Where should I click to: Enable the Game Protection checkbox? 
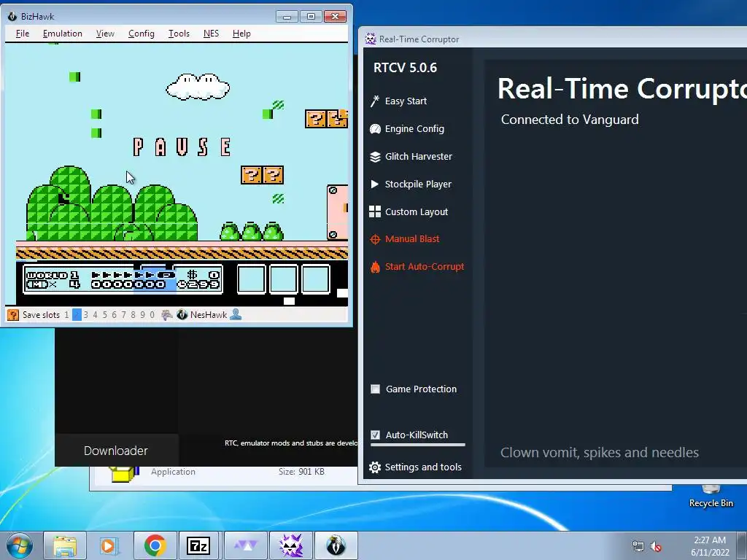click(x=376, y=389)
